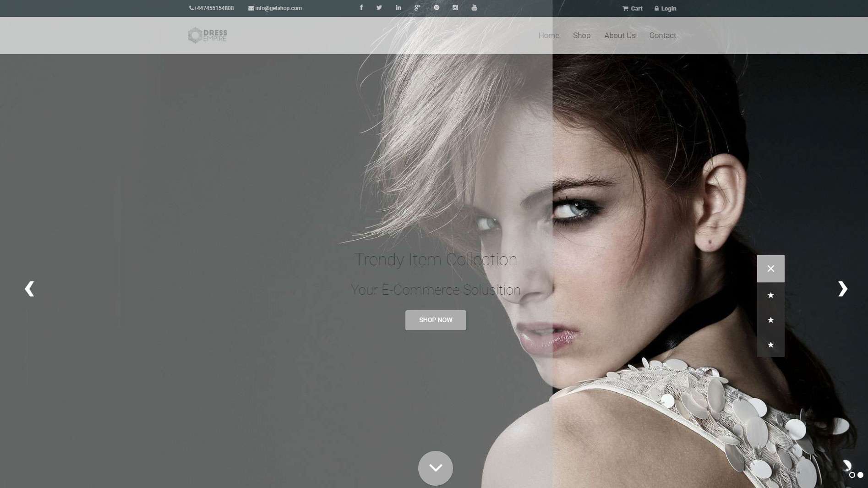Click the top star in side panel
Screen dimensions: 868x488
coord(770,296)
